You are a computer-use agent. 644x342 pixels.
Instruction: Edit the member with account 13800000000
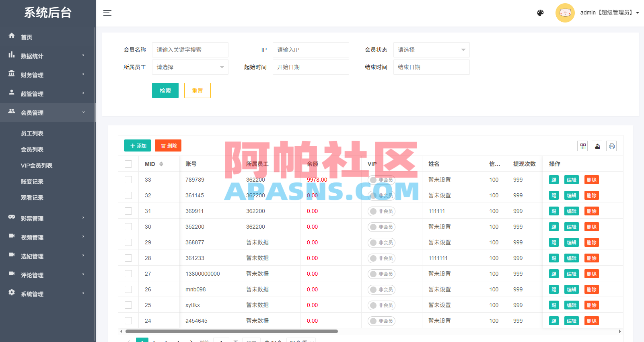pyautogui.click(x=572, y=274)
